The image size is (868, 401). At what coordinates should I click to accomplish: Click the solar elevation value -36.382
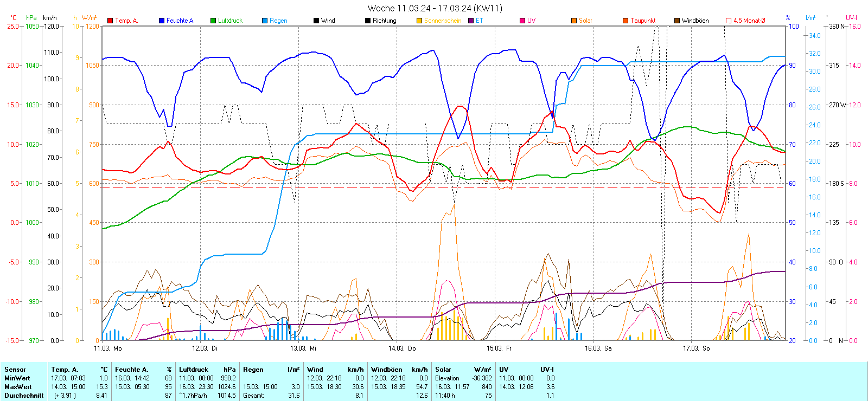tap(482, 378)
